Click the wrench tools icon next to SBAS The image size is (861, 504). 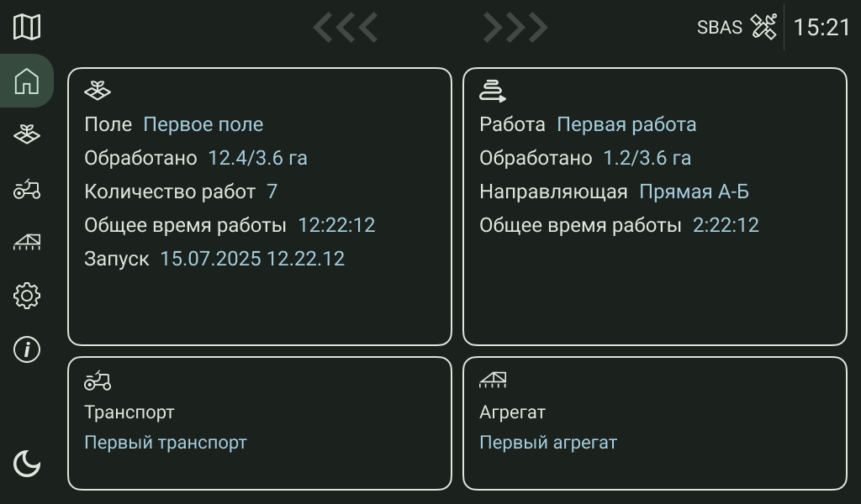763,27
